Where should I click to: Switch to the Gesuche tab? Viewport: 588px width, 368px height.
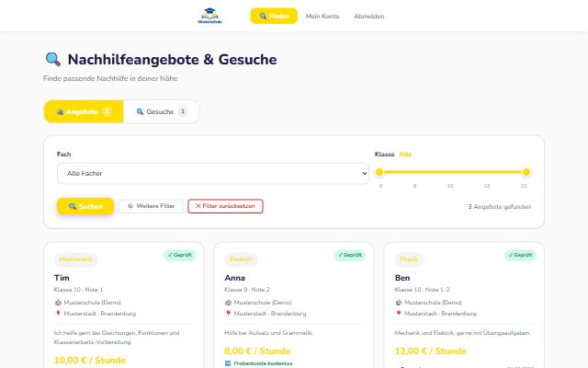(x=162, y=111)
